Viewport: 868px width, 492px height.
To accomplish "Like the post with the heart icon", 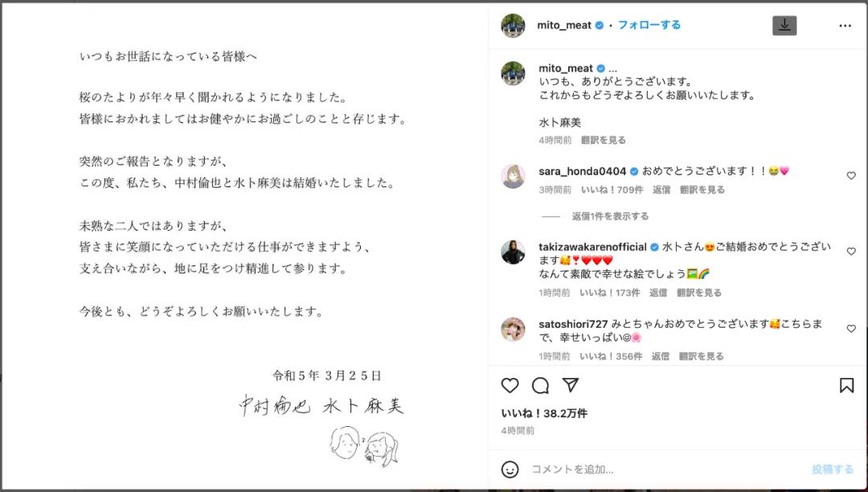I will coord(510,385).
